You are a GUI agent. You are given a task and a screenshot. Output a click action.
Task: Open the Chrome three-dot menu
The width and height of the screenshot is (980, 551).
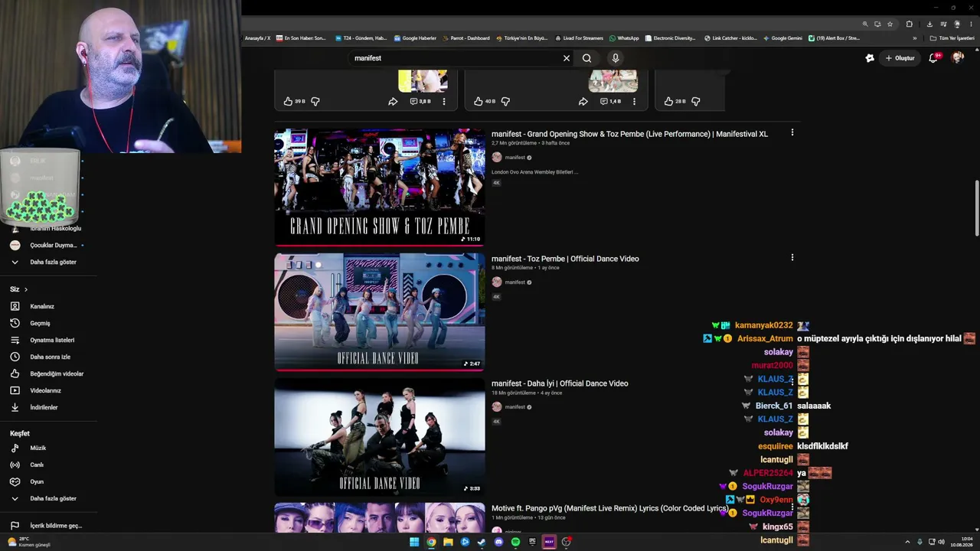pyautogui.click(x=969, y=24)
